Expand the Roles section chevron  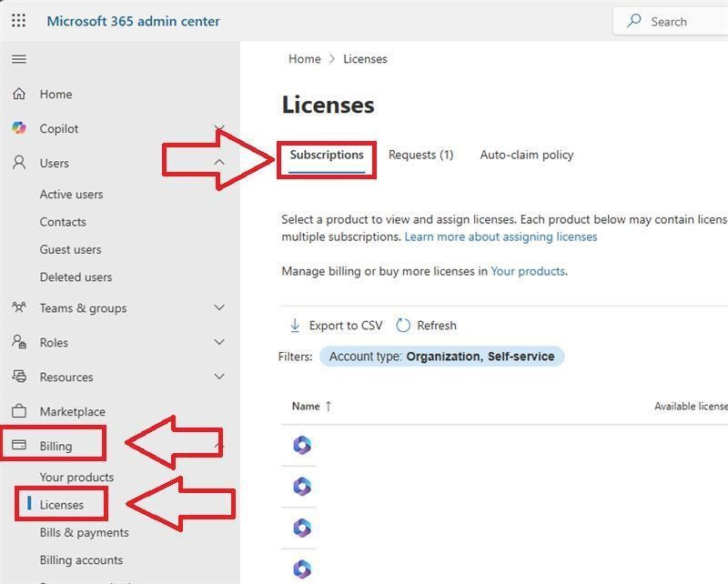(219, 342)
